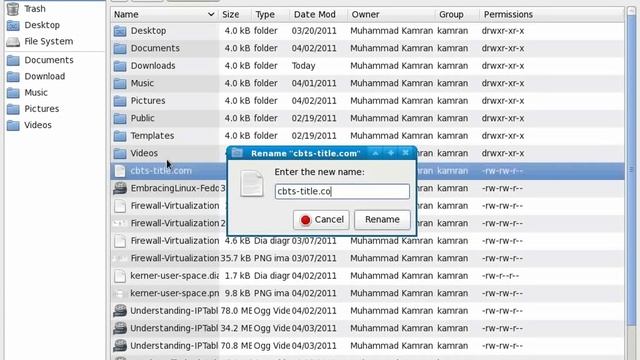
Task: Select the Pictures folder icon in list
Action: click(120, 101)
